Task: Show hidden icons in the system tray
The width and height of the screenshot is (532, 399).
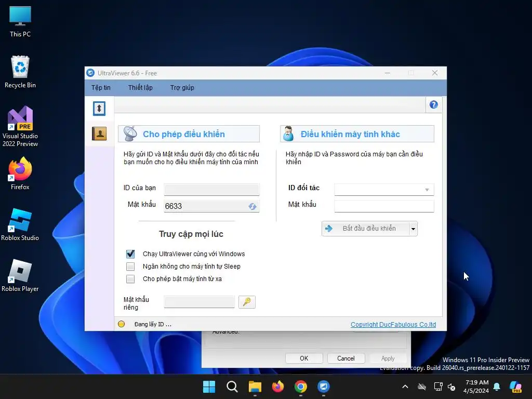Action: [x=405, y=387]
